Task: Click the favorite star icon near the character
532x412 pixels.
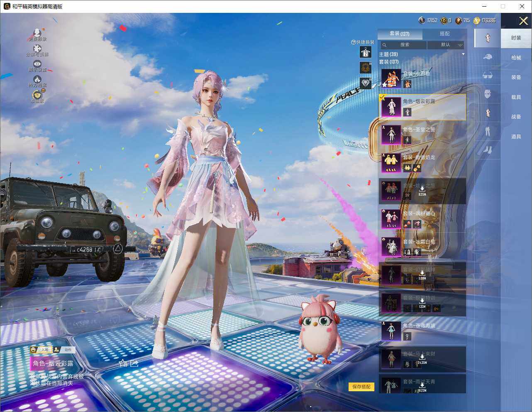Action: (x=123, y=363)
